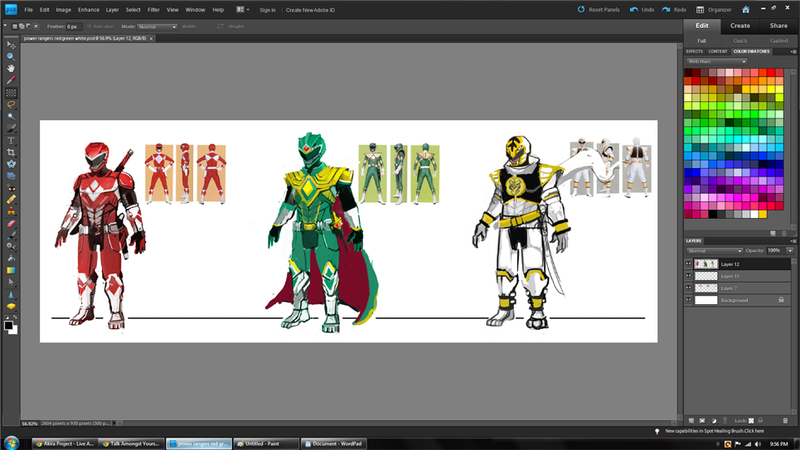The image size is (800, 450).
Task: Select the Quick Selection brush tool
Action: pos(11,128)
